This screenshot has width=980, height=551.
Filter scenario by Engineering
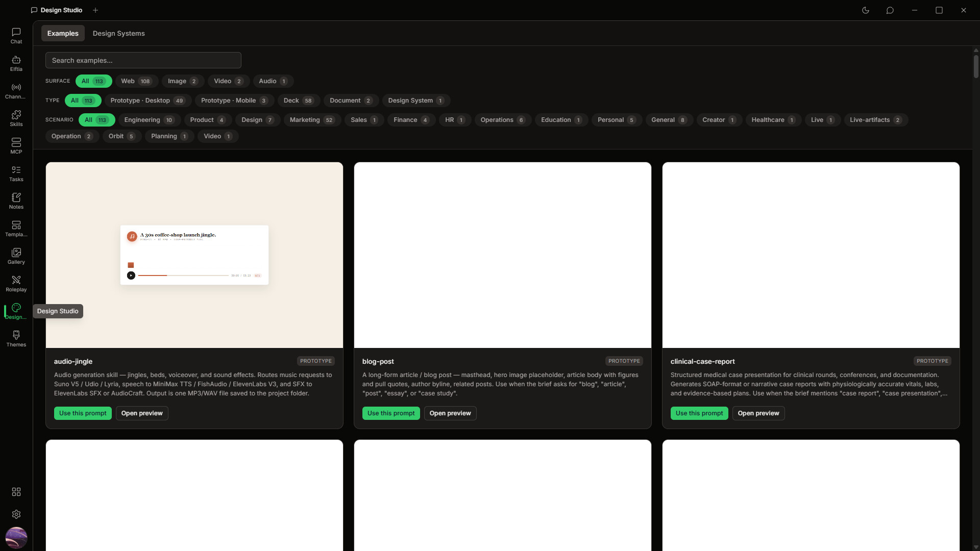click(x=150, y=120)
